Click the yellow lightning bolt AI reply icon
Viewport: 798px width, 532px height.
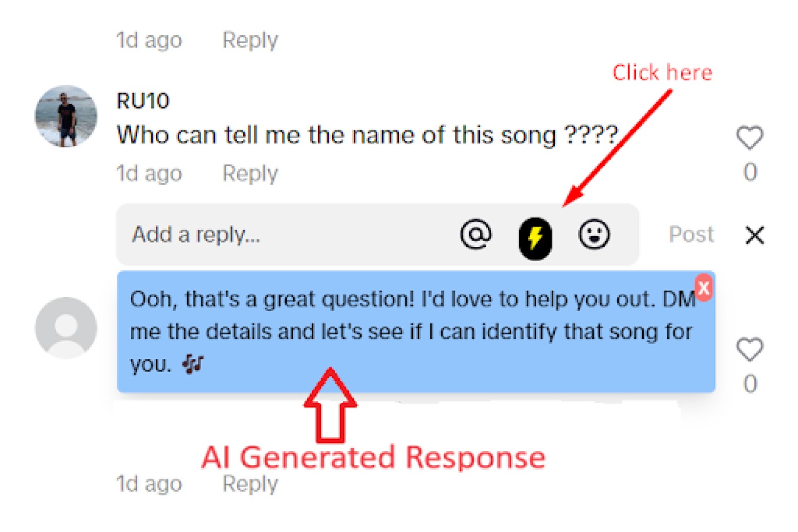tap(535, 238)
